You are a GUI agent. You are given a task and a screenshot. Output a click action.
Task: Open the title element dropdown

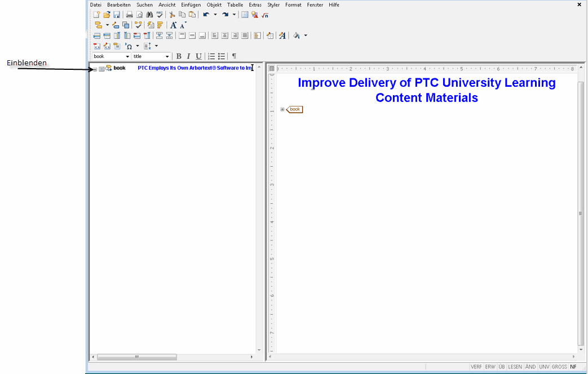click(x=167, y=56)
